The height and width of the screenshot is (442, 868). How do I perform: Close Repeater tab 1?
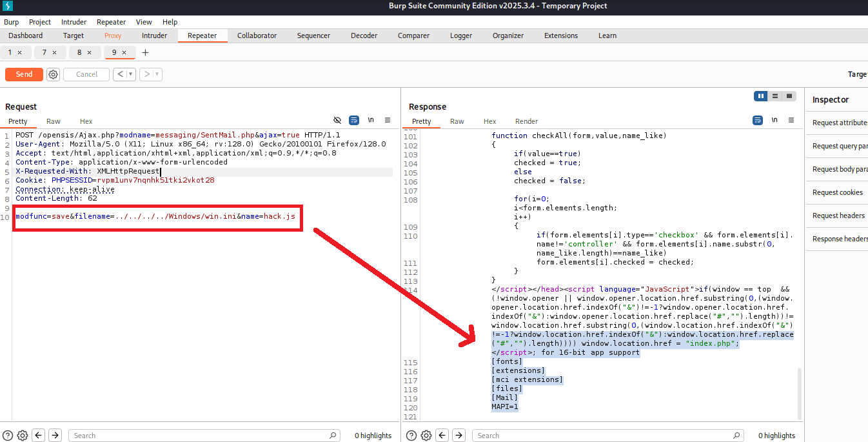click(19, 52)
